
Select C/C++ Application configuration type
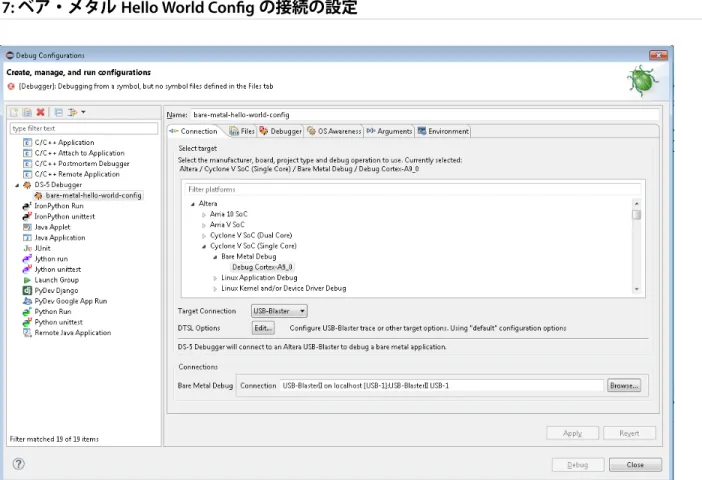(x=64, y=142)
